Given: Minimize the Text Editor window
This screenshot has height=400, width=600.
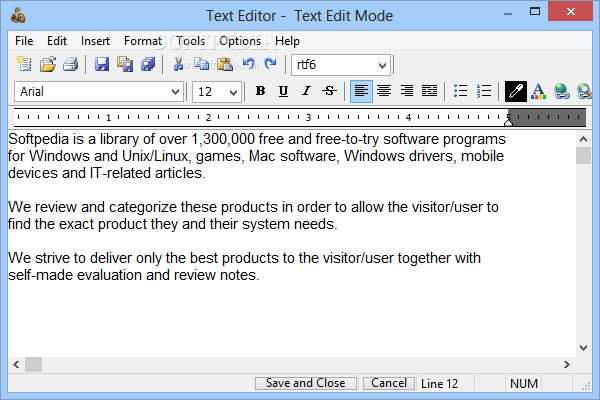Looking at the screenshot, I should pyautogui.click(x=508, y=12).
